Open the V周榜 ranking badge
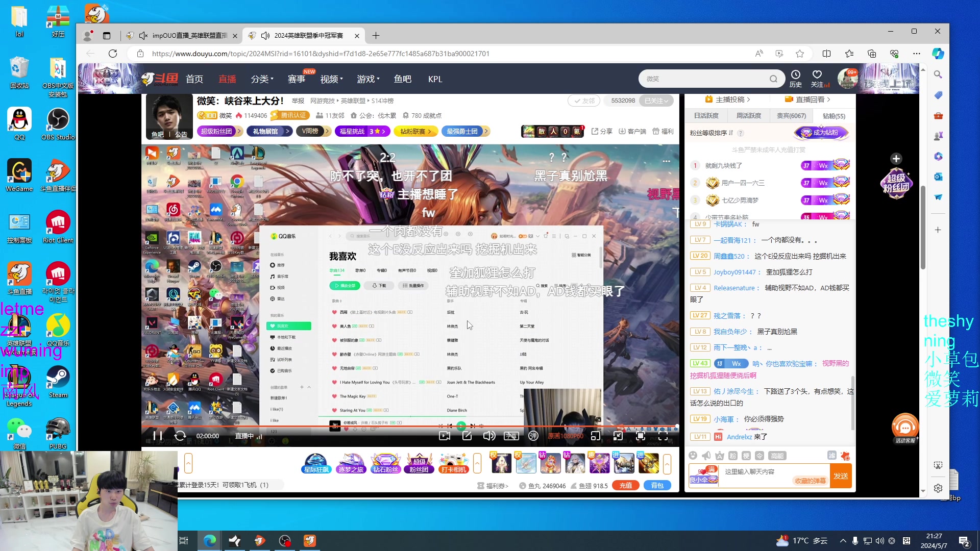Viewport: 980px width, 551px height. 313,132
